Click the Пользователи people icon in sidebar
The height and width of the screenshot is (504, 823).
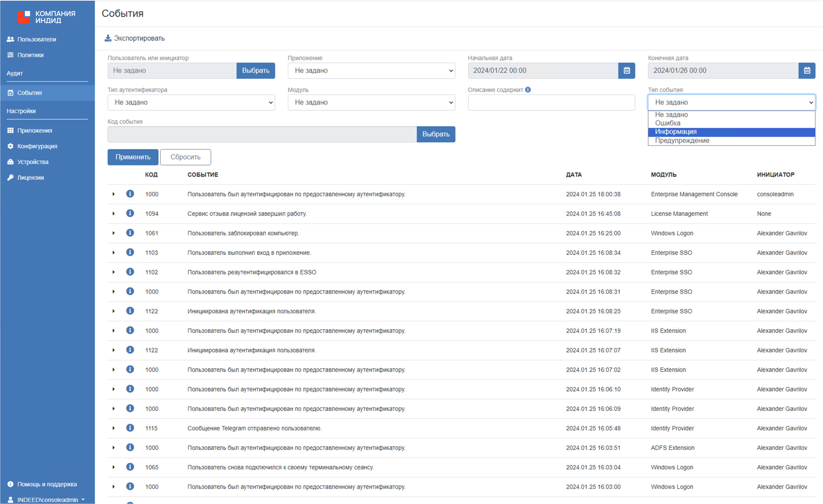point(11,39)
